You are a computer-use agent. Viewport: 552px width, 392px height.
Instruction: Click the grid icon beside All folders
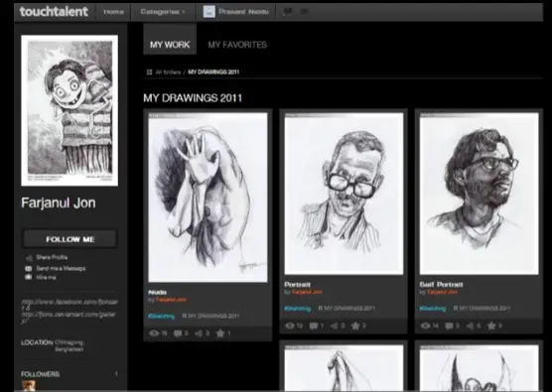pos(149,72)
